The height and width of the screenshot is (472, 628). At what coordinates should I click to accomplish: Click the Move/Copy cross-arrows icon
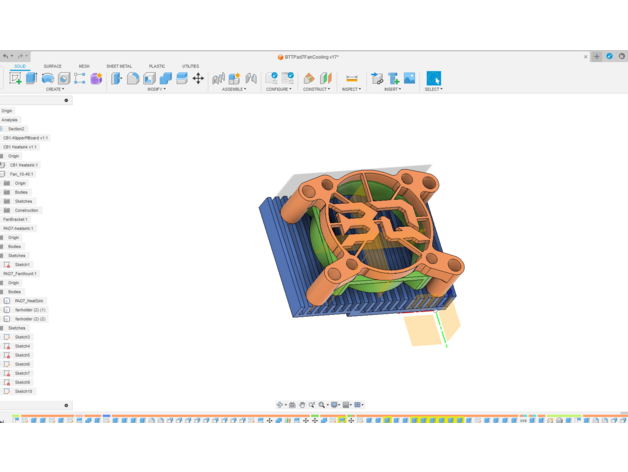198,78
